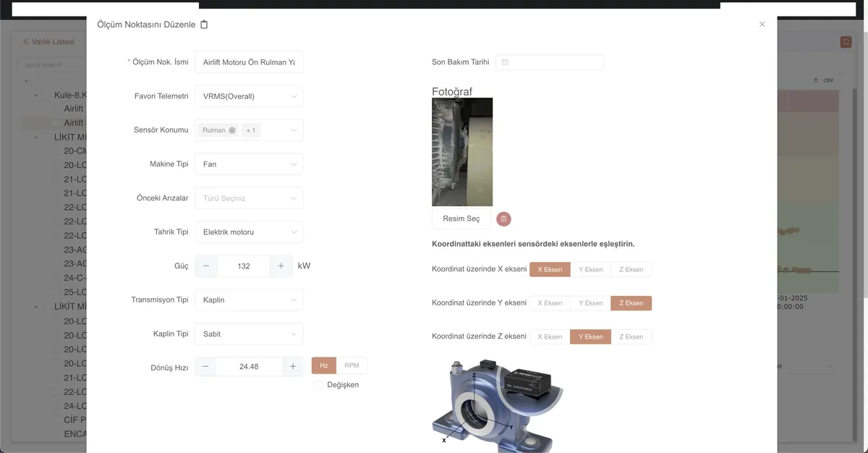Image resolution: width=868 pixels, height=453 pixels.
Task: Open the Tahrik Tipi dropdown
Action: point(249,232)
